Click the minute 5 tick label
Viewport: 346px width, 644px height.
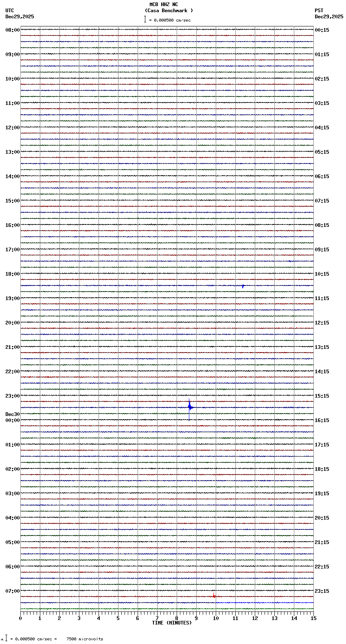click(118, 618)
